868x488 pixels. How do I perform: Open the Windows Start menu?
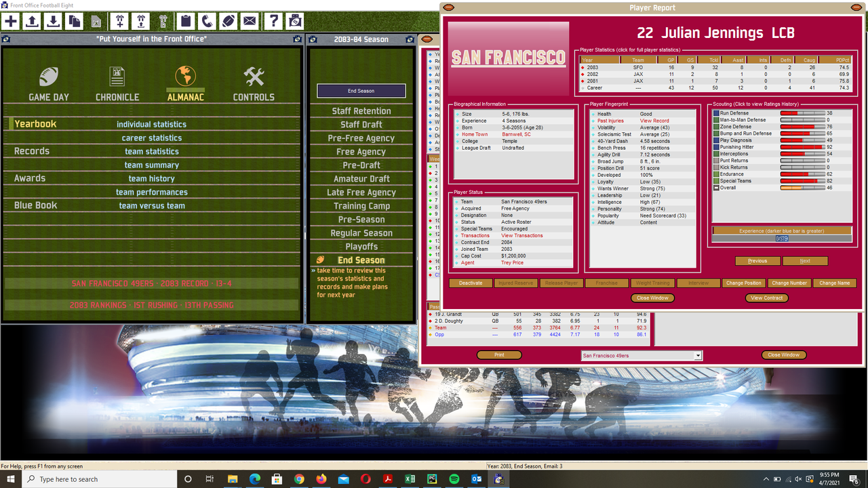[12, 479]
